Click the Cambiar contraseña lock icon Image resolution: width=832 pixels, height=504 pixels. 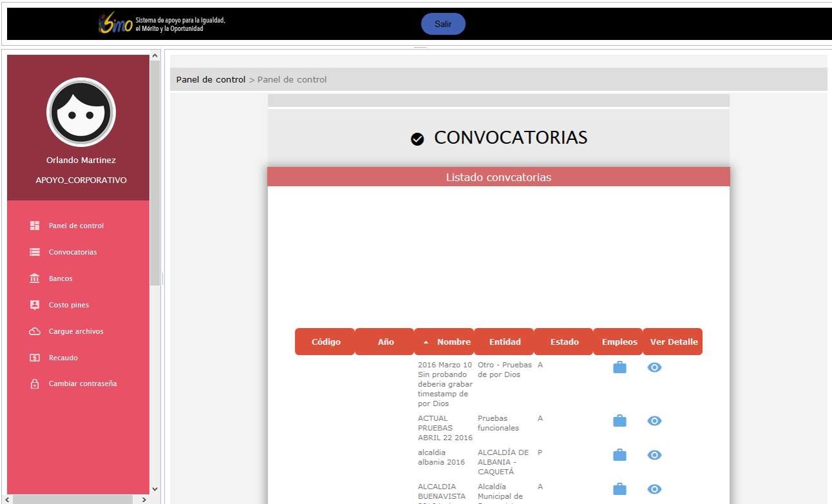click(x=35, y=384)
